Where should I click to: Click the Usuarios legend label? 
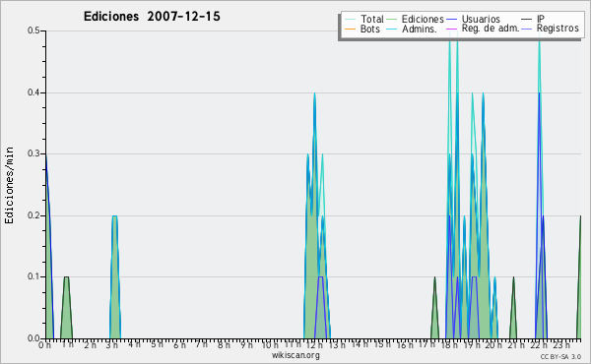[x=481, y=19]
